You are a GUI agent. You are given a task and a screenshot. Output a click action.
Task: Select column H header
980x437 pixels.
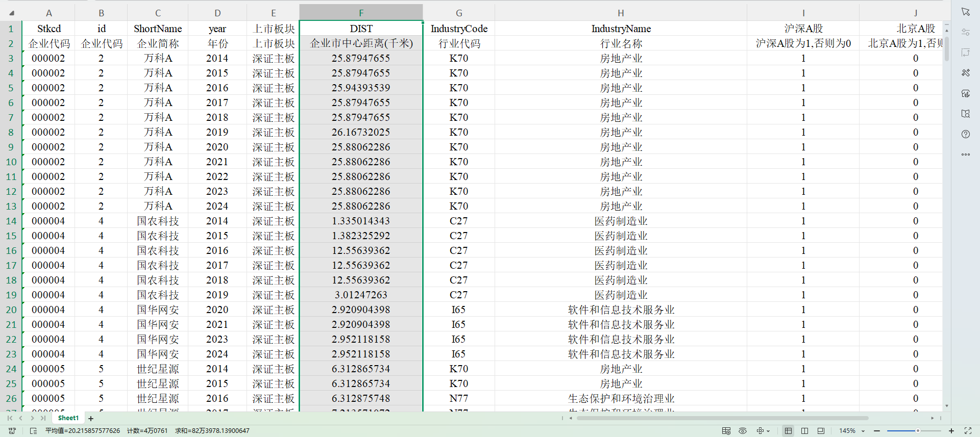[620, 13]
